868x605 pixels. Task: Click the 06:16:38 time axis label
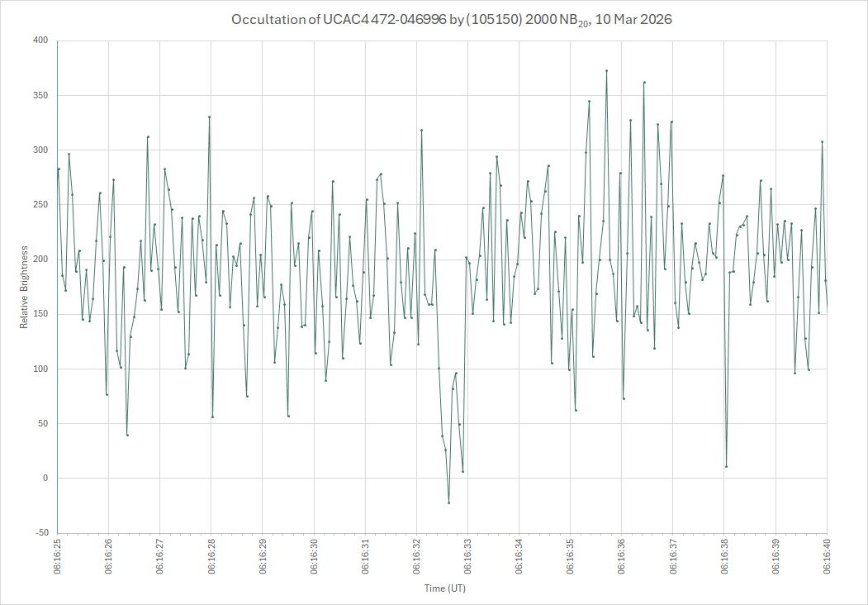[x=724, y=556]
